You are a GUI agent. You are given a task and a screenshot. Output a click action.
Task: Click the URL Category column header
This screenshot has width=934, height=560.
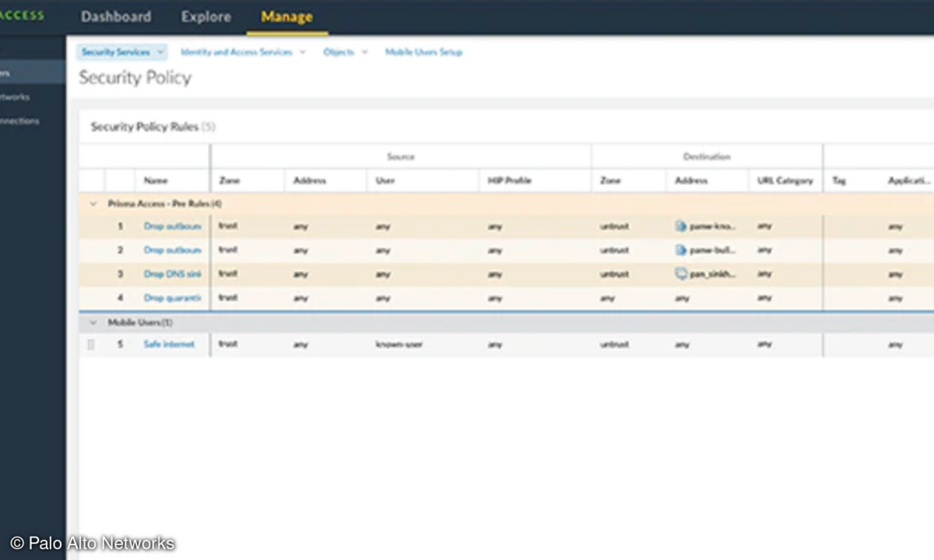785,180
